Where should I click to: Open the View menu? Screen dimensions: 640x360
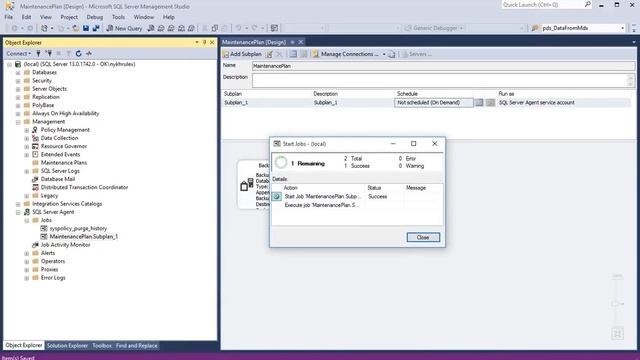(46, 17)
